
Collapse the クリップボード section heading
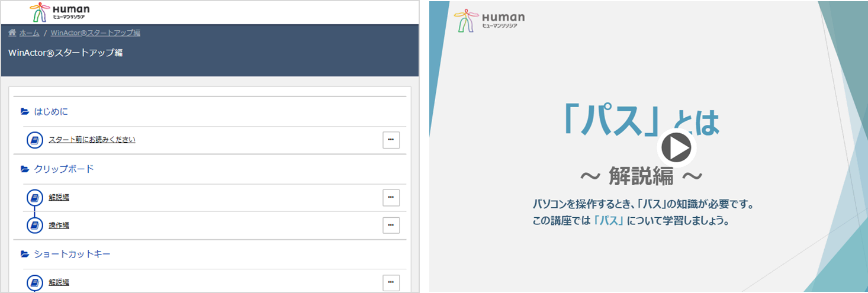[64, 169]
